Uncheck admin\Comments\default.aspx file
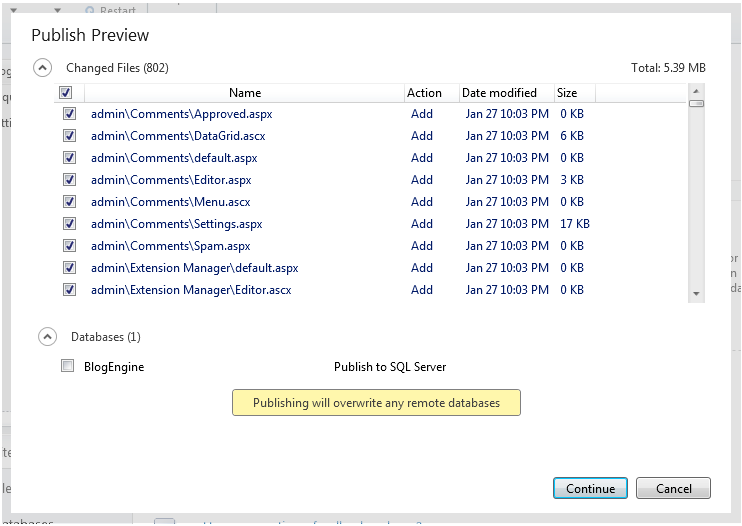This screenshot has height=526, width=742. pos(70,158)
